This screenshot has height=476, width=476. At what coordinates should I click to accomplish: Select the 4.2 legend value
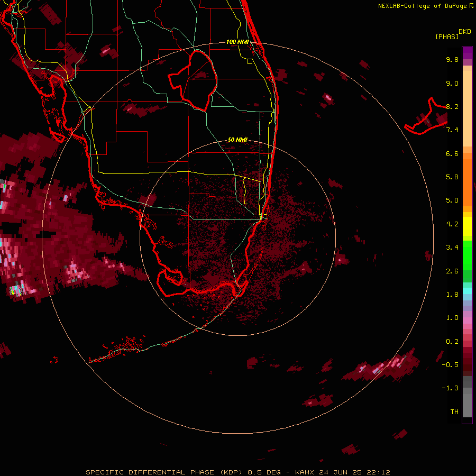point(452,224)
